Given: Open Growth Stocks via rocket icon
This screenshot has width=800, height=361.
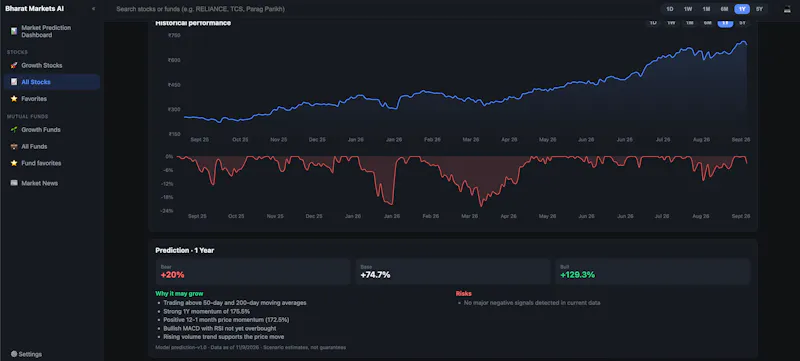Looking at the screenshot, I should 51,65.
